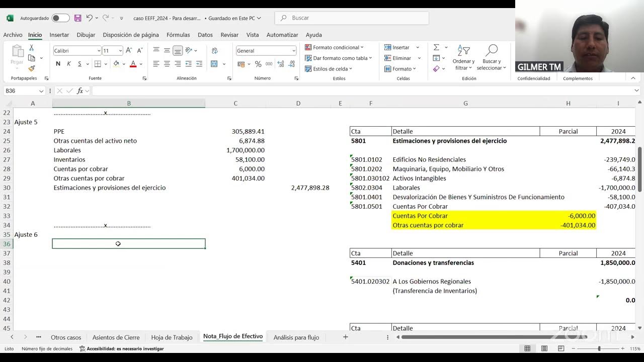644x362 pixels.
Task: Open the Fórmulas ribbon tab
Action: coord(178,35)
